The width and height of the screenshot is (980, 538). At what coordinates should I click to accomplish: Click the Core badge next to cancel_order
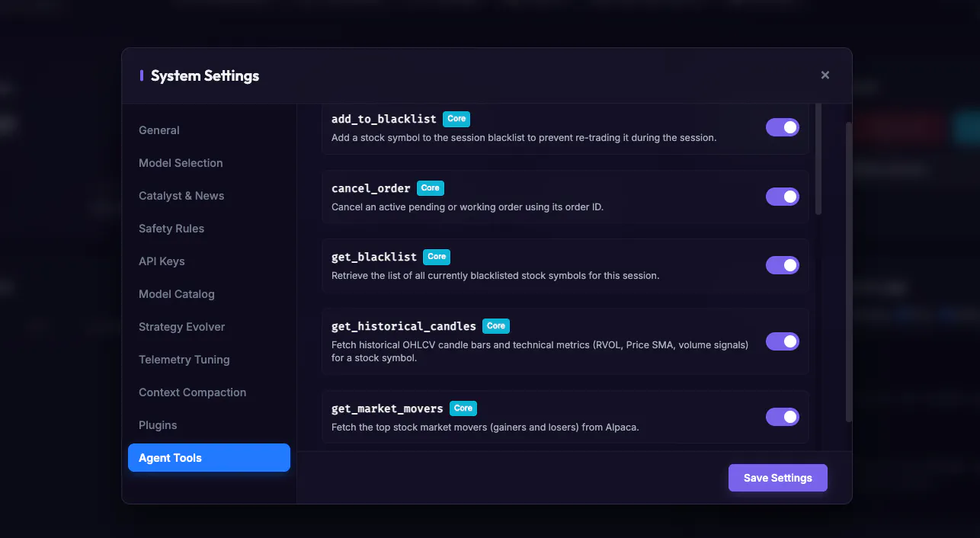click(431, 188)
